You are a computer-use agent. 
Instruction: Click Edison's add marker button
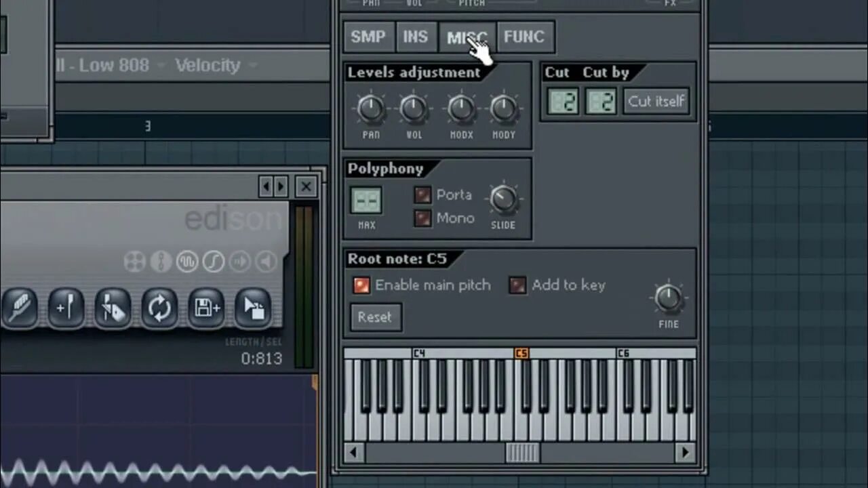(x=66, y=309)
